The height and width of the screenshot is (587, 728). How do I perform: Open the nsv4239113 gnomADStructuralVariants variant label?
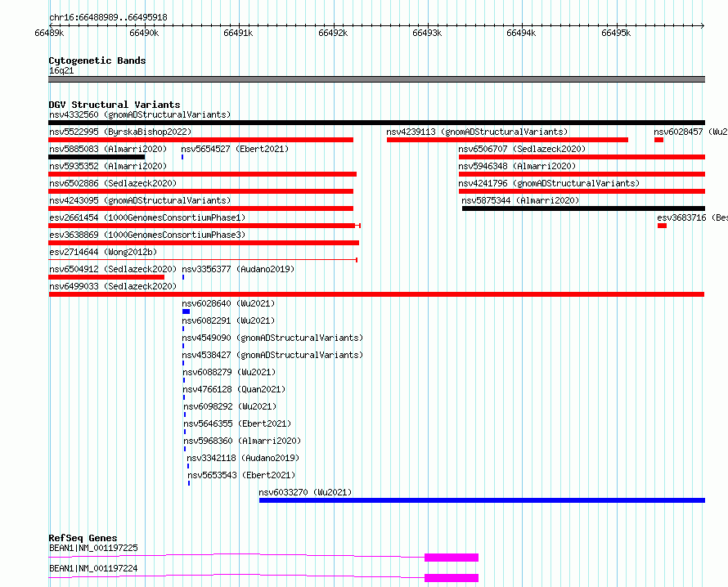tap(477, 132)
